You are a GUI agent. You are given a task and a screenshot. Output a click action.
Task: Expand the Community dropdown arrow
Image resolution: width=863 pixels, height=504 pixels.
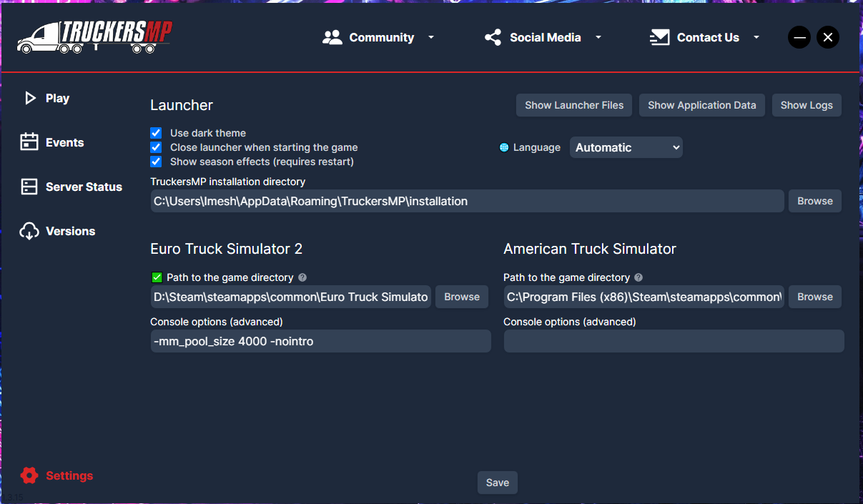point(431,37)
